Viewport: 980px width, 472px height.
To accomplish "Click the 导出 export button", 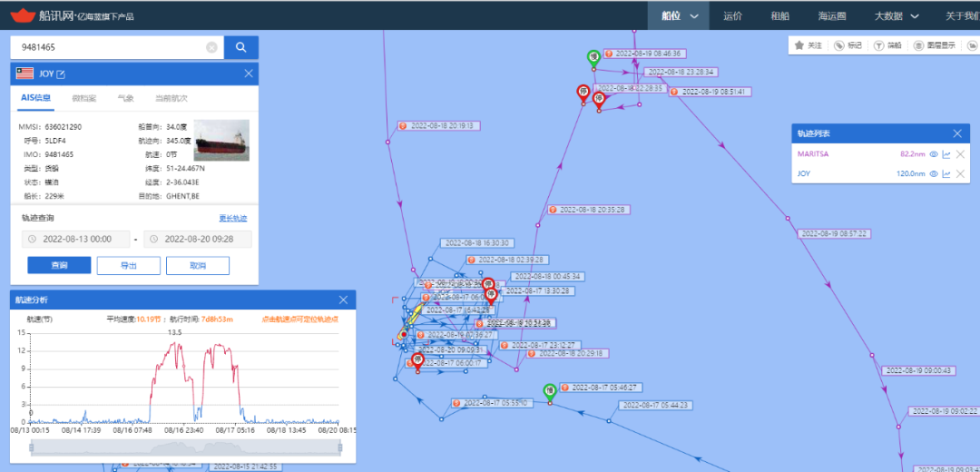I will pyautogui.click(x=129, y=265).
